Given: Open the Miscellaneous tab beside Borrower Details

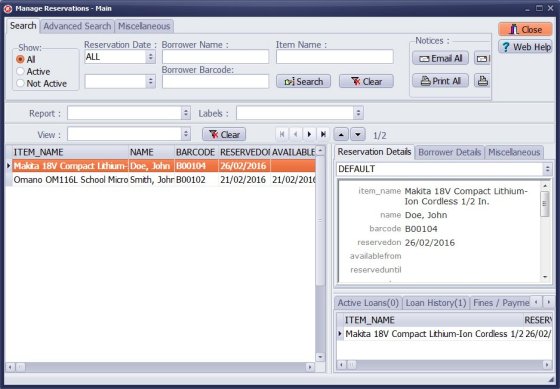Looking at the screenshot, I should (x=514, y=152).
